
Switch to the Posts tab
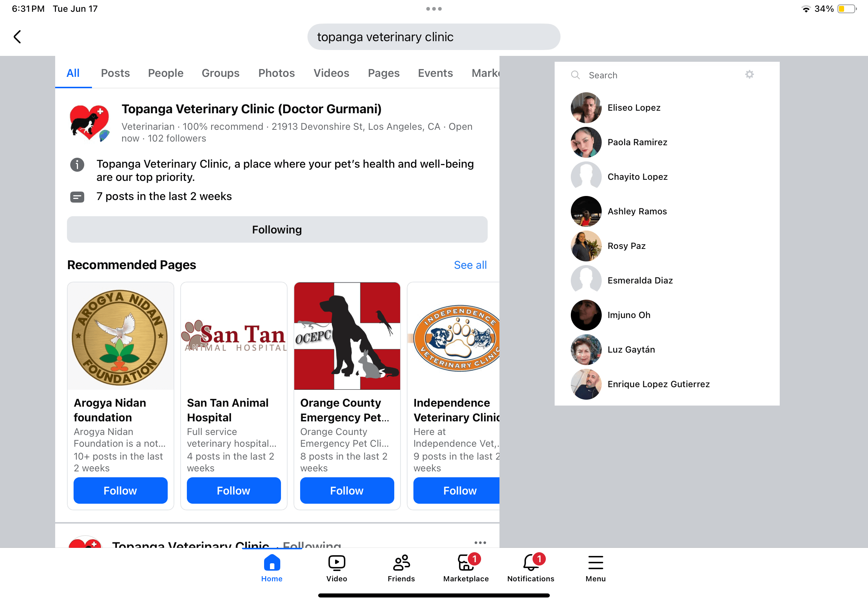pyautogui.click(x=115, y=73)
